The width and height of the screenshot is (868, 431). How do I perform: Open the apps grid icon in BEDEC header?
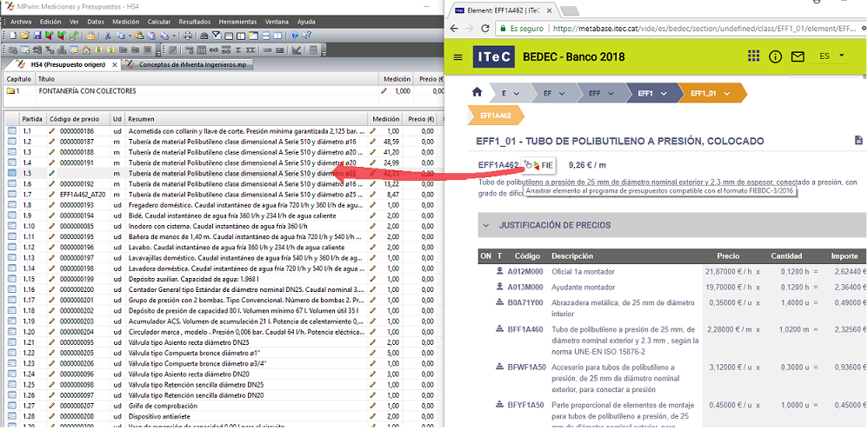click(x=753, y=56)
